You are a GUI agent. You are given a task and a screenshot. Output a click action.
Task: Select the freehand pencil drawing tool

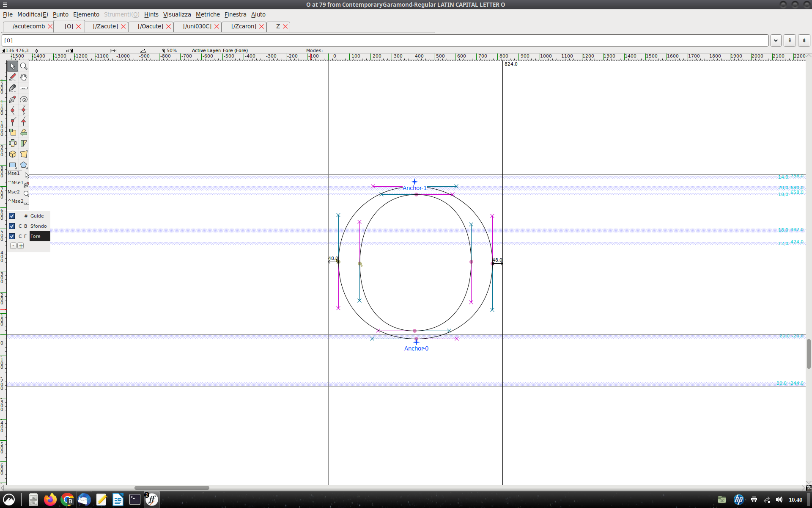pos(12,77)
